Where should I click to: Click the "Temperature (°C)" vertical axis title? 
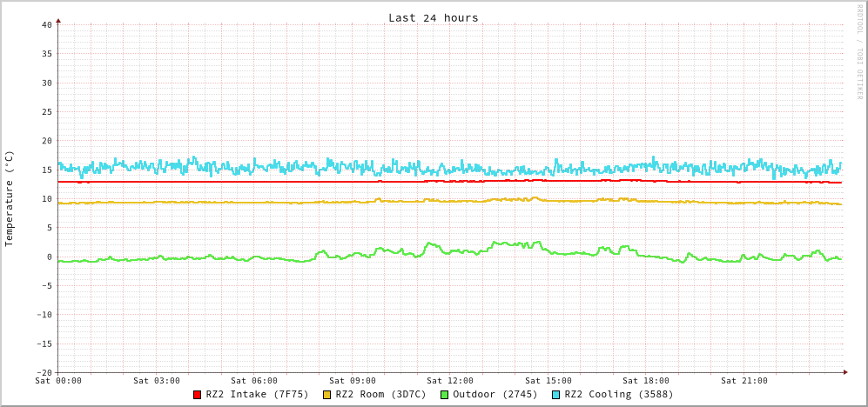click(x=10, y=198)
